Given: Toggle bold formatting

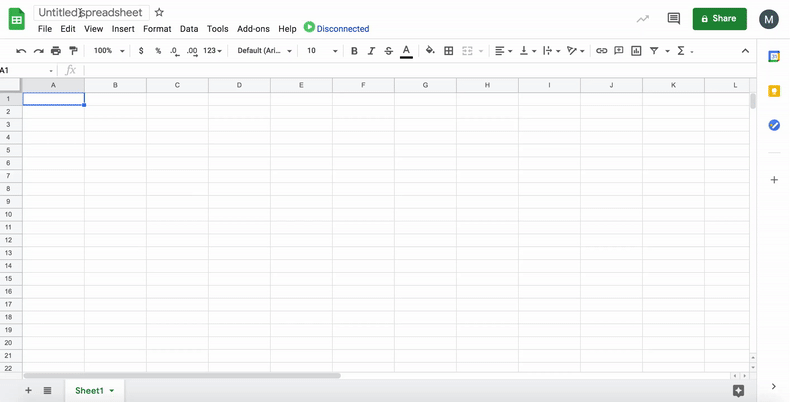Looking at the screenshot, I should [354, 51].
